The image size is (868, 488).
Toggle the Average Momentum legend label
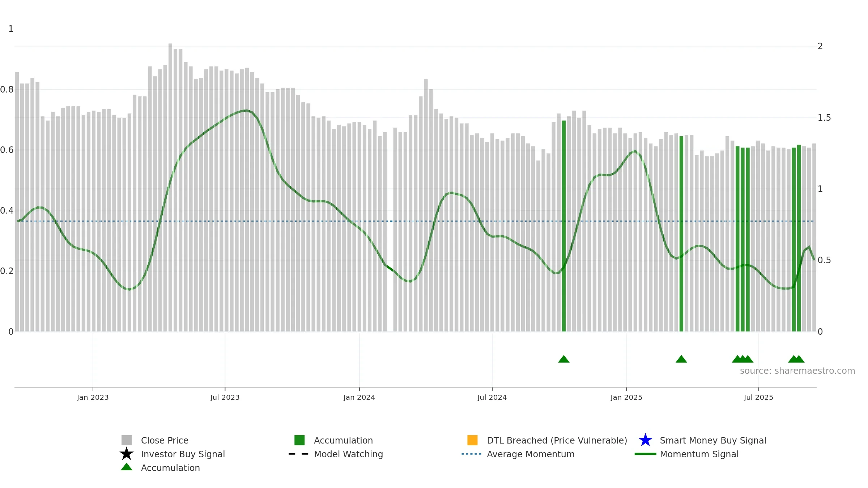(531, 454)
